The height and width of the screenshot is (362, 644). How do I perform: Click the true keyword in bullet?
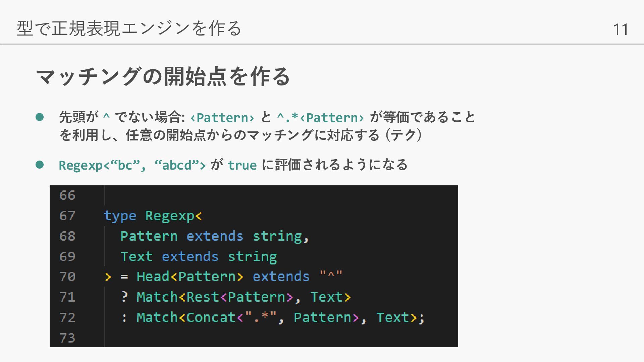click(242, 165)
